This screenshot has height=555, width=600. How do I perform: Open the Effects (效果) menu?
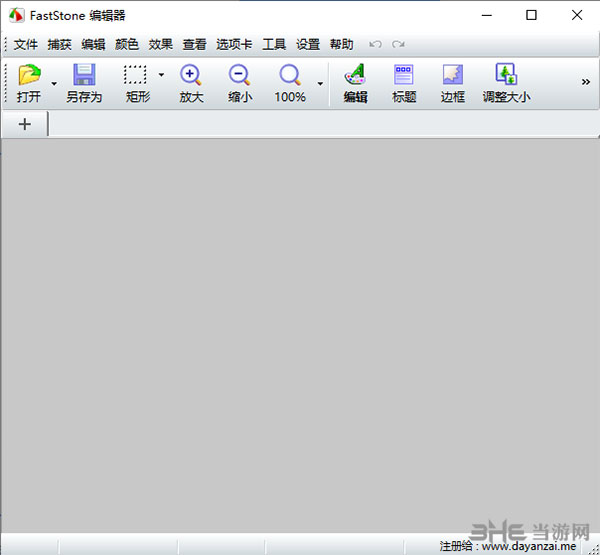coord(160,44)
